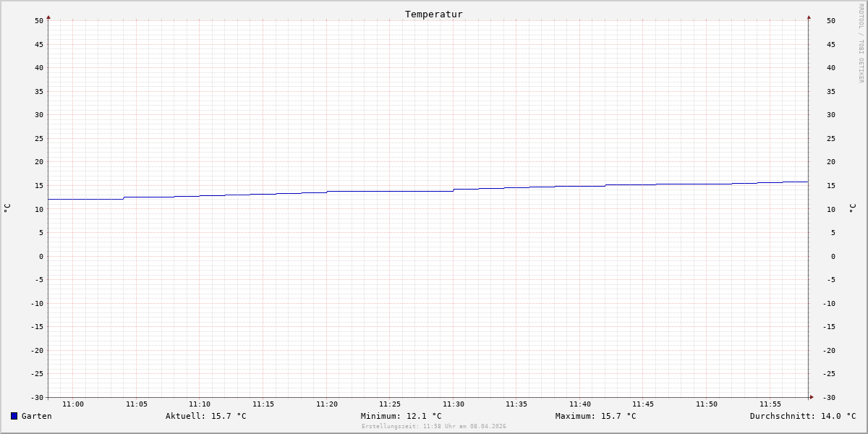
Task: Click the 11:00 time axis label
Action: pos(73,404)
